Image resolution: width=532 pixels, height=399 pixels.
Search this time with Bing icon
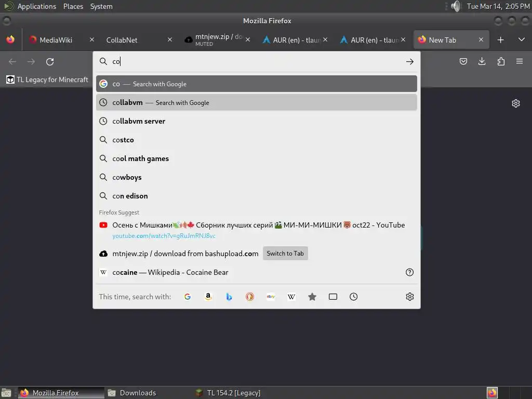tap(229, 297)
